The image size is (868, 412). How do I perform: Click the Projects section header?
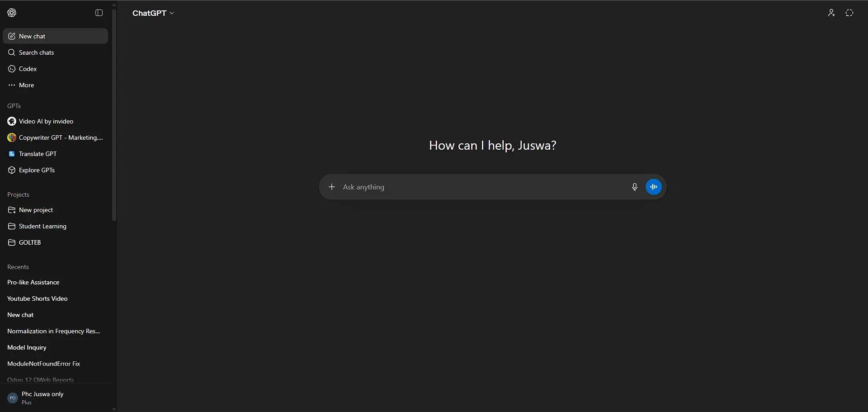click(18, 194)
